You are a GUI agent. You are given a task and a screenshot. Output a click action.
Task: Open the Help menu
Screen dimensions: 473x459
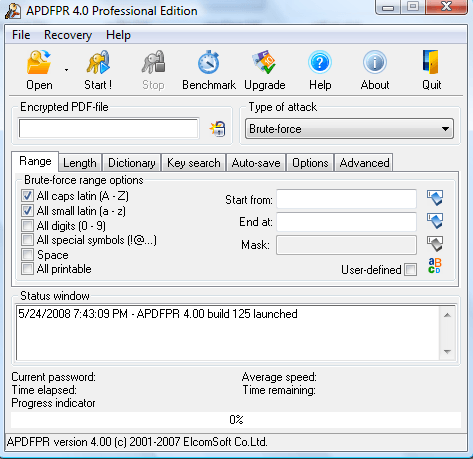click(x=118, y=35)
